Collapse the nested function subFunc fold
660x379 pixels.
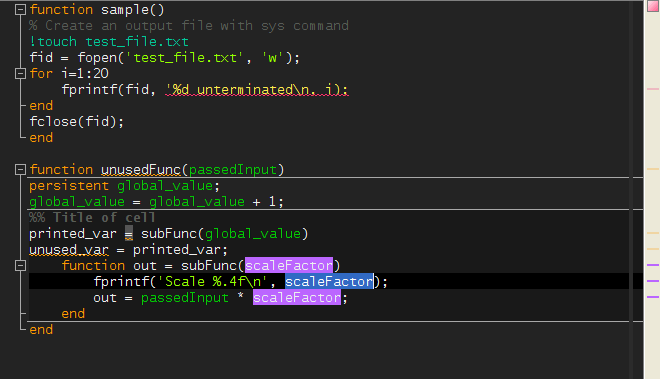[20, 266]
